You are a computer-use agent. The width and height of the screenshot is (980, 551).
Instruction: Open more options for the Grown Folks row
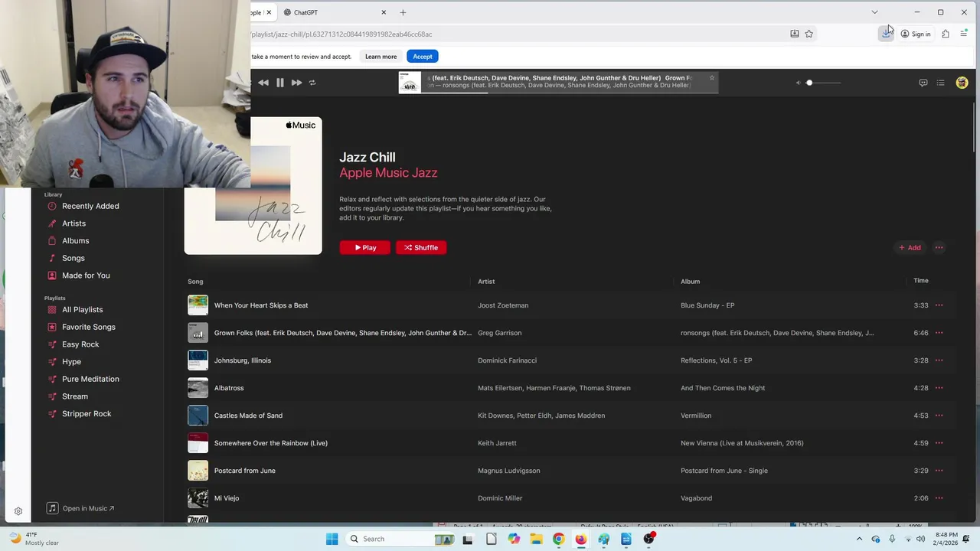pos(939,333)
